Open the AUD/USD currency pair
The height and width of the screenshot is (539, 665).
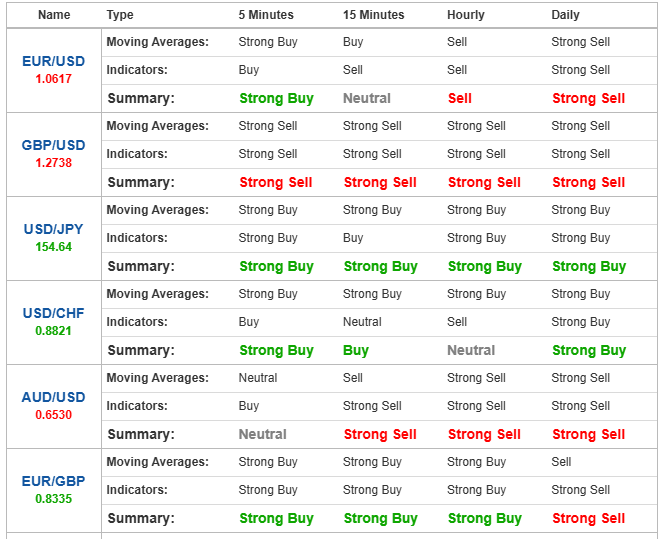click(x=54, y=397)
